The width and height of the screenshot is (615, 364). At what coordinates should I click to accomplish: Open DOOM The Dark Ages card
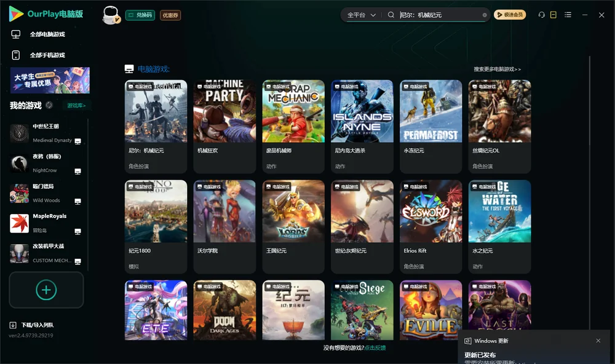tap(224, 310)
